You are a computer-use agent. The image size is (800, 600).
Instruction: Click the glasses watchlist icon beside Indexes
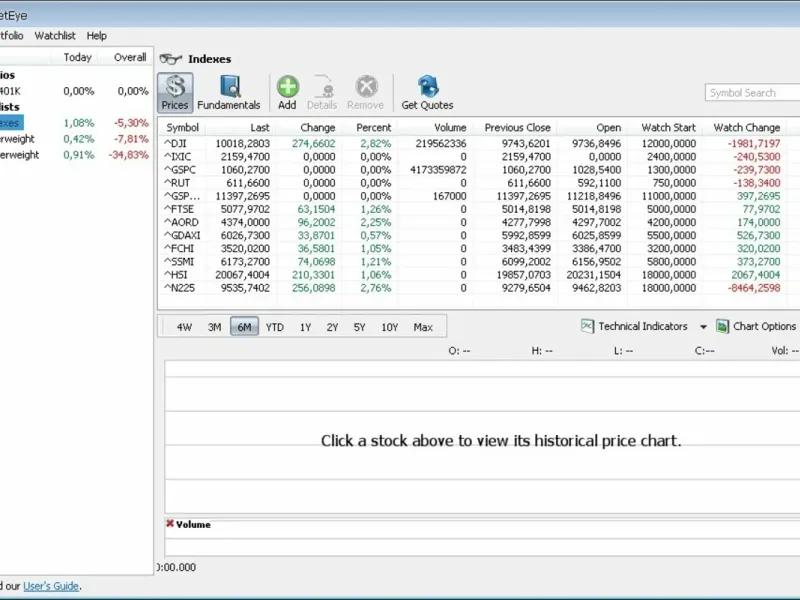click(x=170, y=59)
